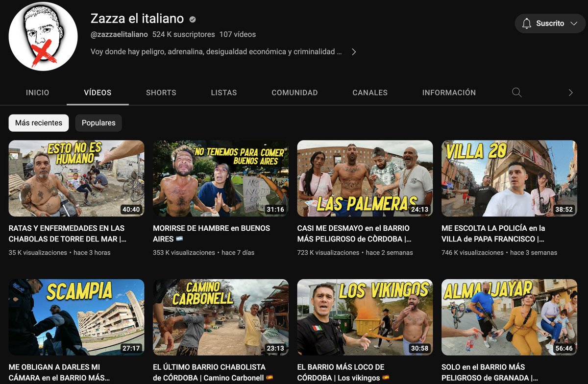Click the 'Zazza el italiano' channel name
Screen dimensions: 588x384
point(137,19)
